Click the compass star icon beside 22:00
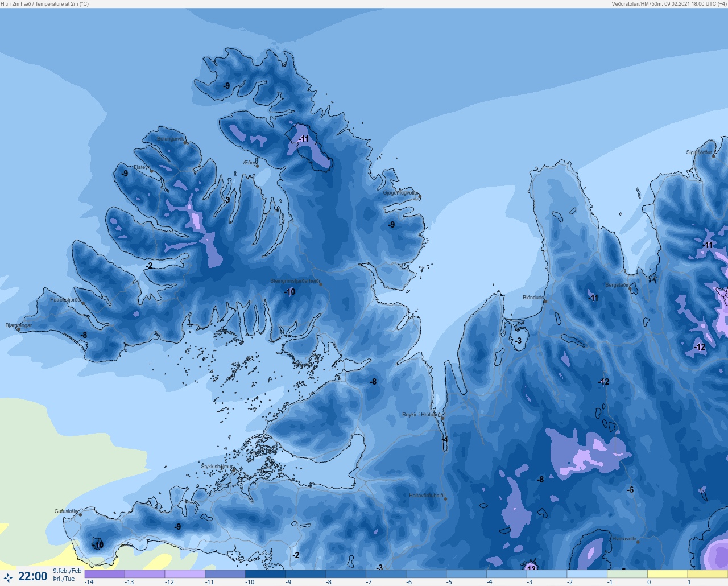 point(8,577)
